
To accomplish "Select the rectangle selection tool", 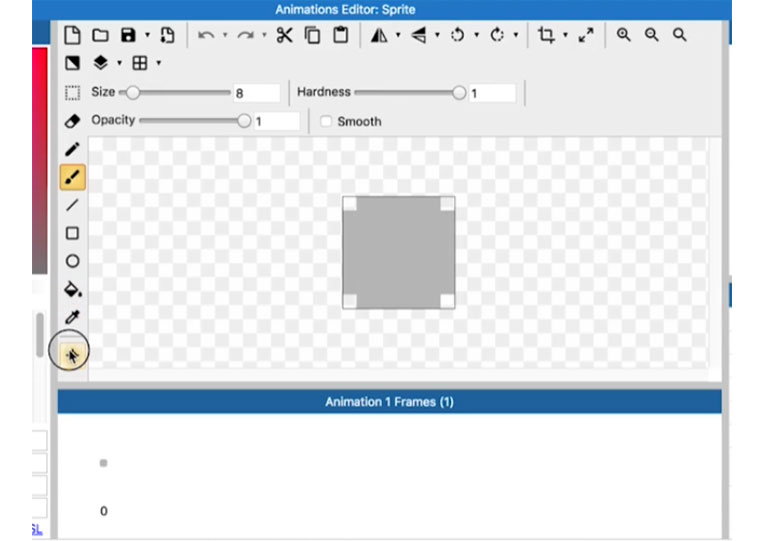I will (x=72, y=92).
